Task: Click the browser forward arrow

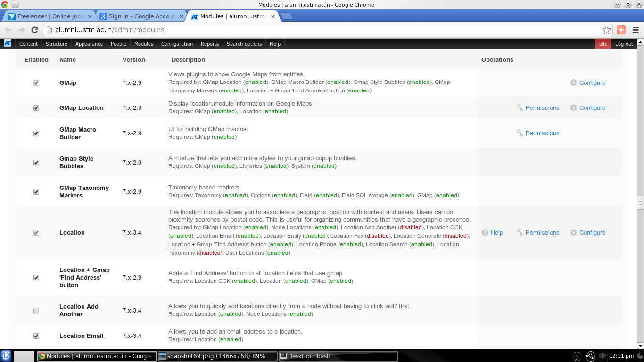Action: pos(21,30)
